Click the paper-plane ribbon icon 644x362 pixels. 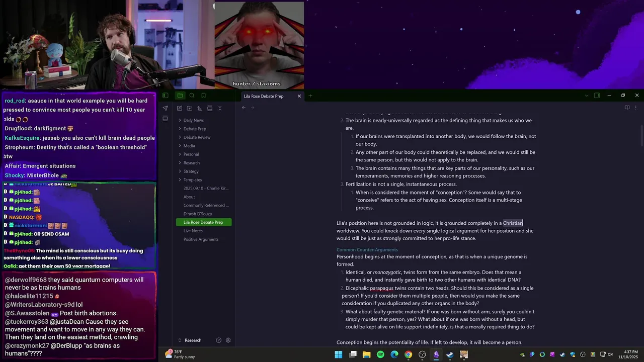click(165, 108)
